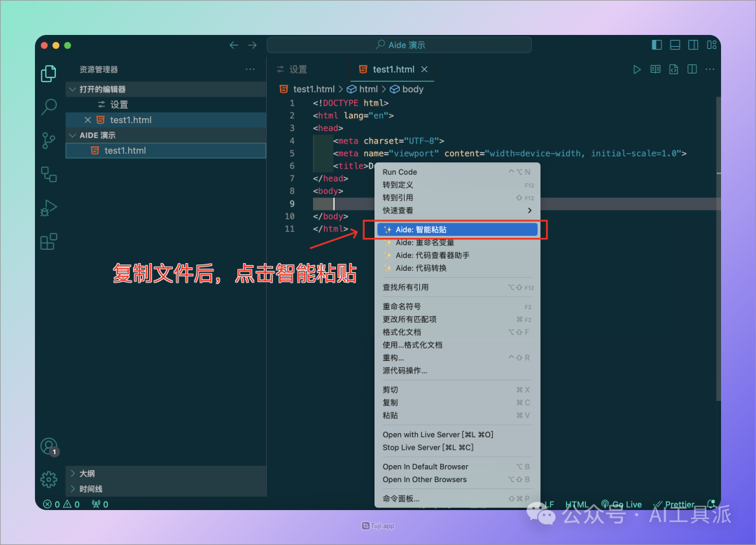
Task: Collapse the AIDE 演示 folder section
Action: click(x=165, y=136)
